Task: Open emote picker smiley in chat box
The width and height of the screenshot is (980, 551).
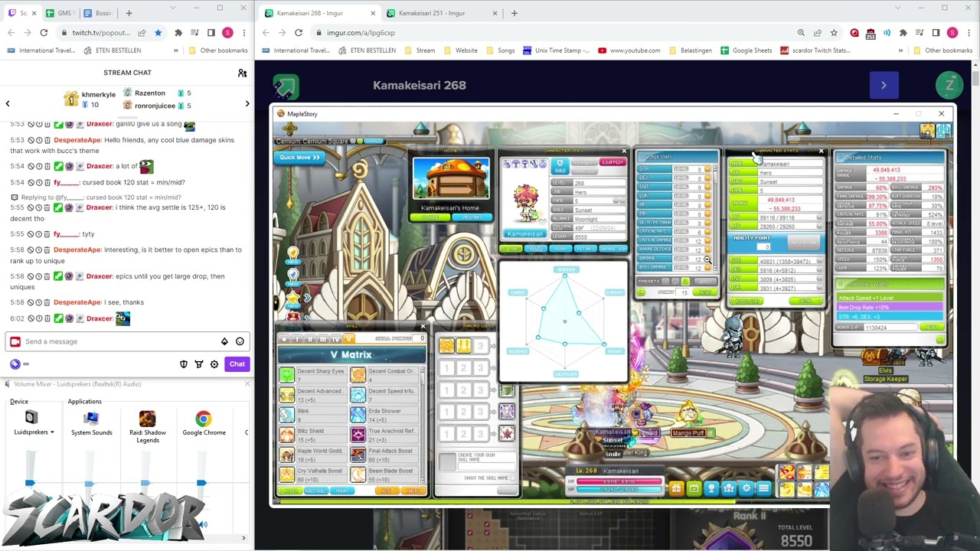Action: pos(240,341)
